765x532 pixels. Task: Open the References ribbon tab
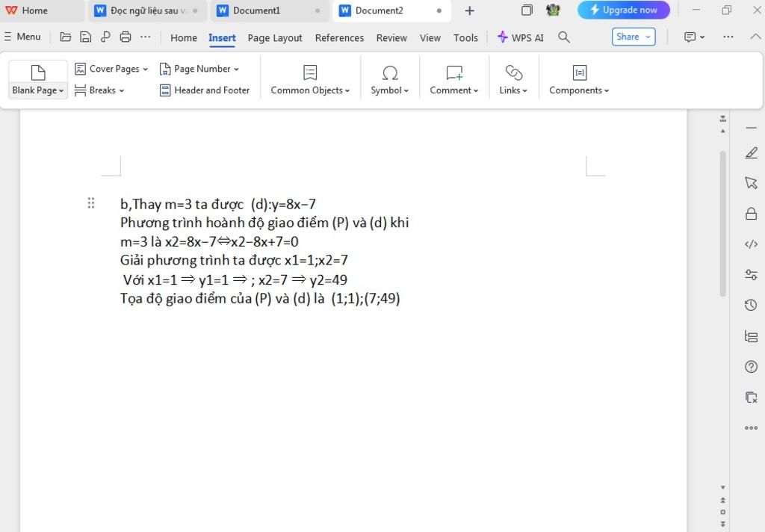[x=339, y=37]
